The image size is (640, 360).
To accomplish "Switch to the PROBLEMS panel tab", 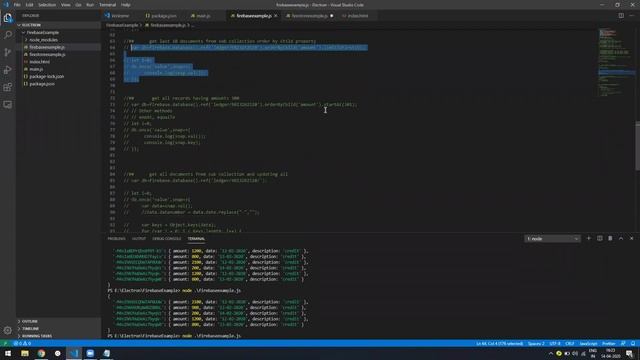I will pos(116,239).
